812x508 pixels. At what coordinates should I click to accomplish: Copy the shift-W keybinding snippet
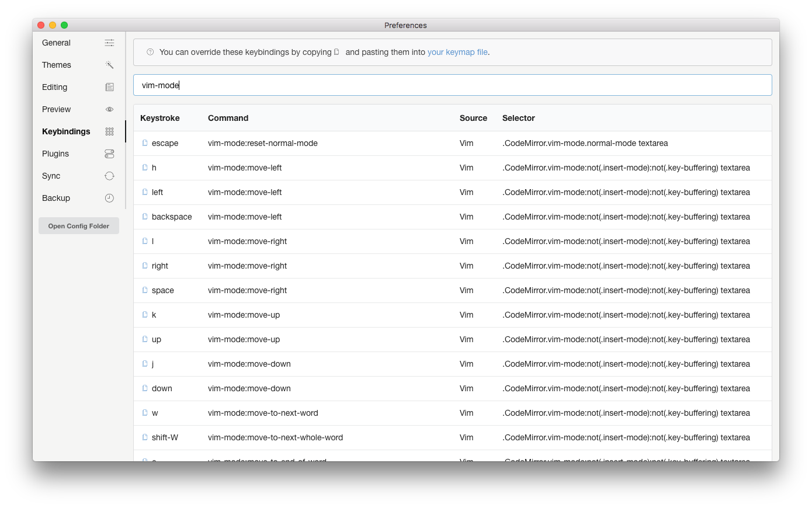coord(144,437)
